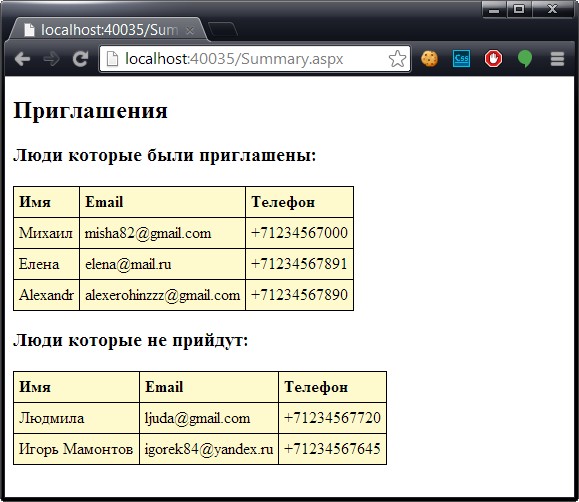Select elena@mail.ru cell
The width and height of the screenshot is (579, 502).
(x=162, y=264)
